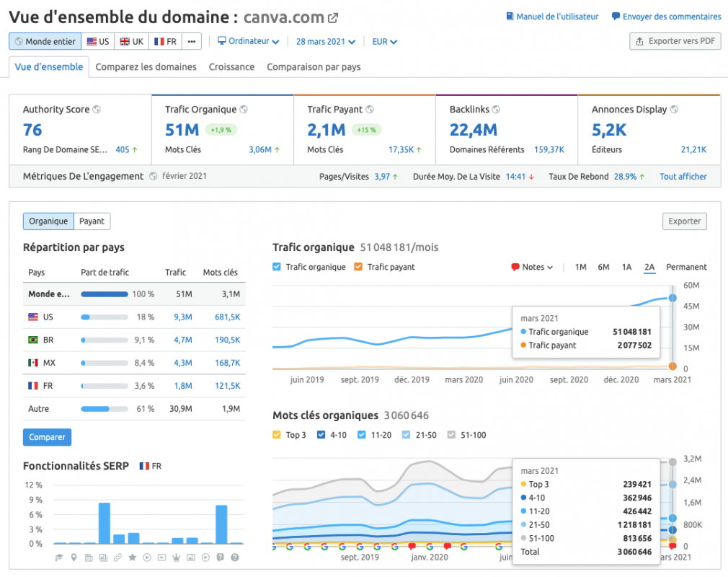Click the globe icon beside Backlinks
Screen dimensions: 728x577
tap(496, 110)
